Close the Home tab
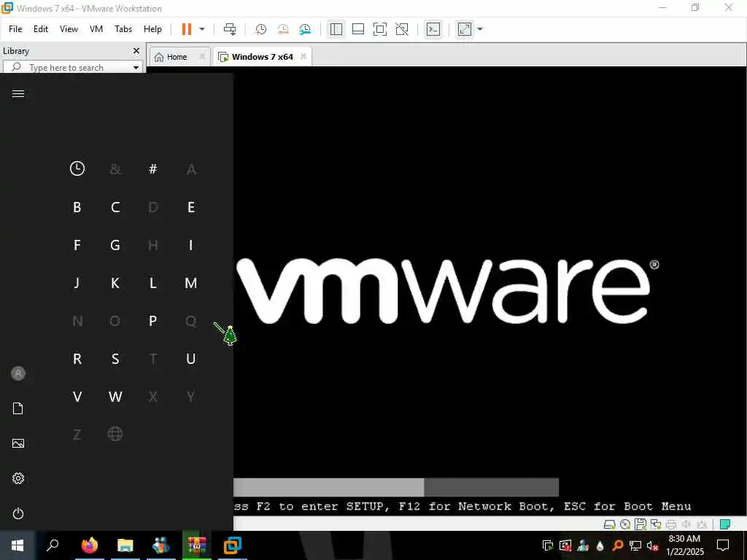The width and height of the screenshot is (747, 560). point(202,56)
